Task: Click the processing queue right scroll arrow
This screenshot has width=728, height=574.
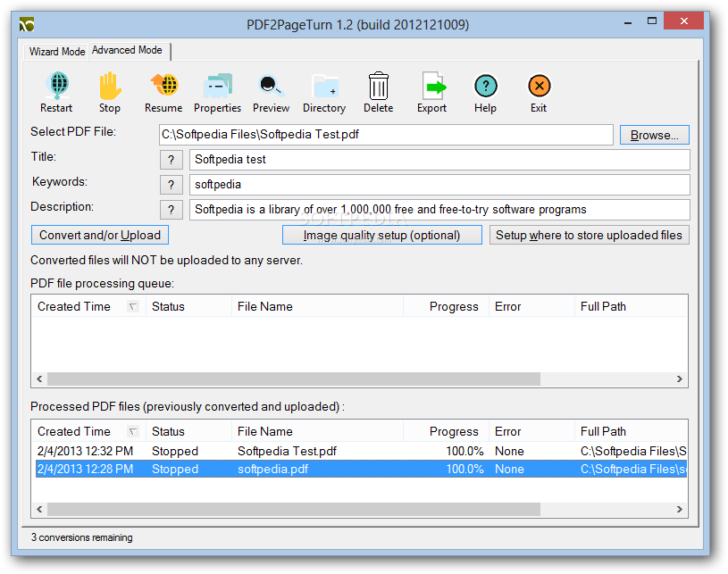Action: 680,379
